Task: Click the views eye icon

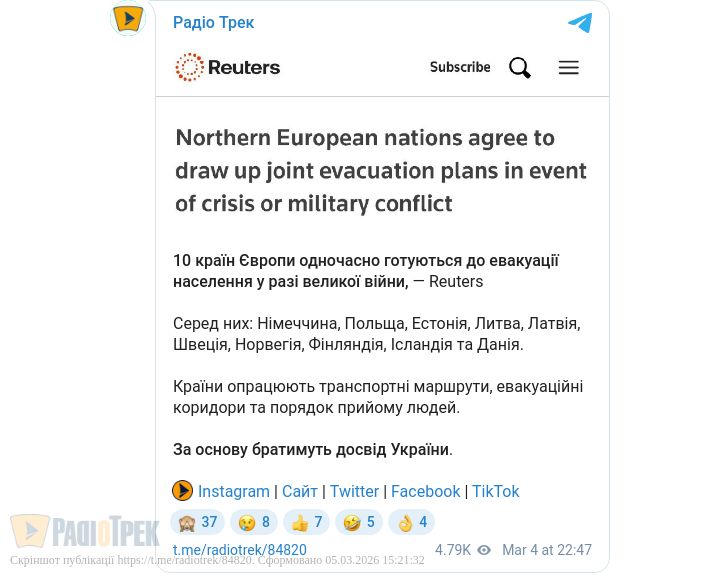Action: tap(484, 550)
